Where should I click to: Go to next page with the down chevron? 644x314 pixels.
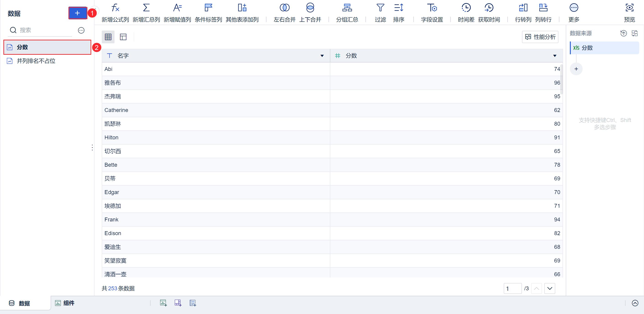[x=550, y=288]
